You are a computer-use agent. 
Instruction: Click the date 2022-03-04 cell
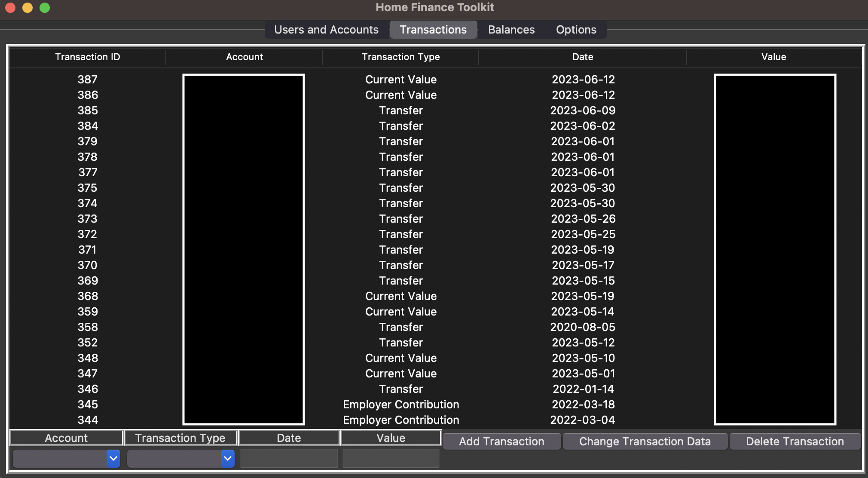[x=583, y=420]
